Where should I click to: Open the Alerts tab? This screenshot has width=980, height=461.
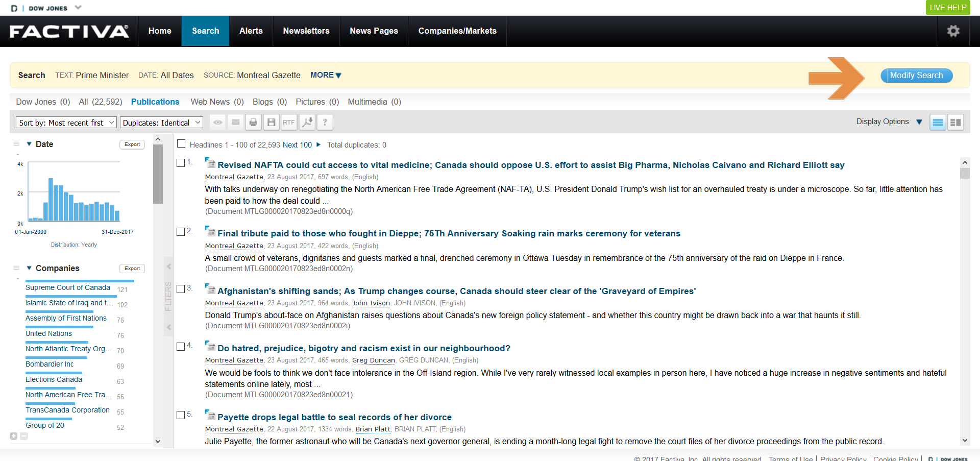(x=251, y=31)
